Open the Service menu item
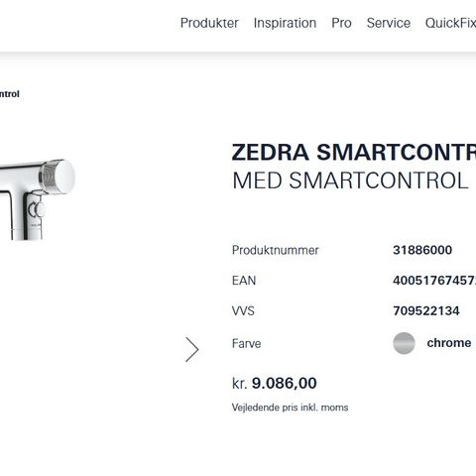 pyautogui.click(x=389, y=23)
